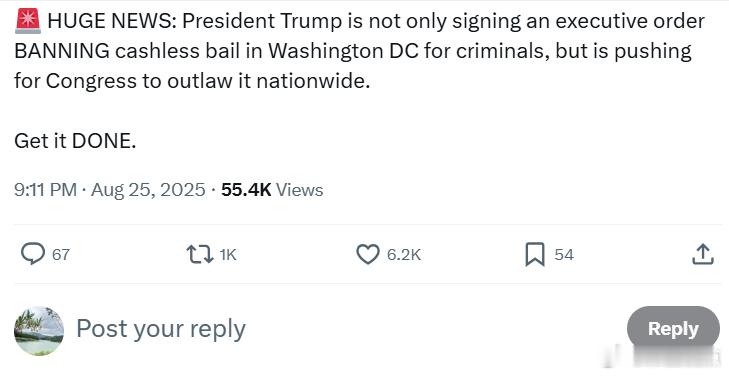
Task: Repost using the circular arrows icon
Action: click(199, 254)
